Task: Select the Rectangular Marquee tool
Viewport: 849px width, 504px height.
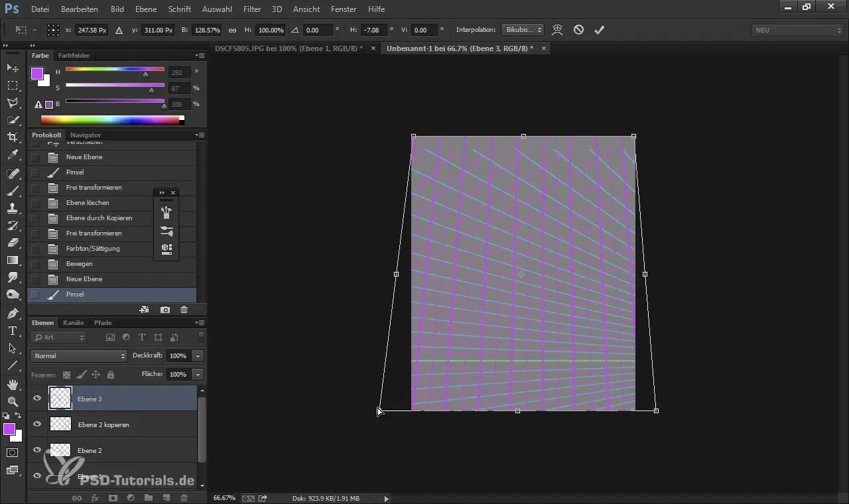Action: click(x=13, y=86)
